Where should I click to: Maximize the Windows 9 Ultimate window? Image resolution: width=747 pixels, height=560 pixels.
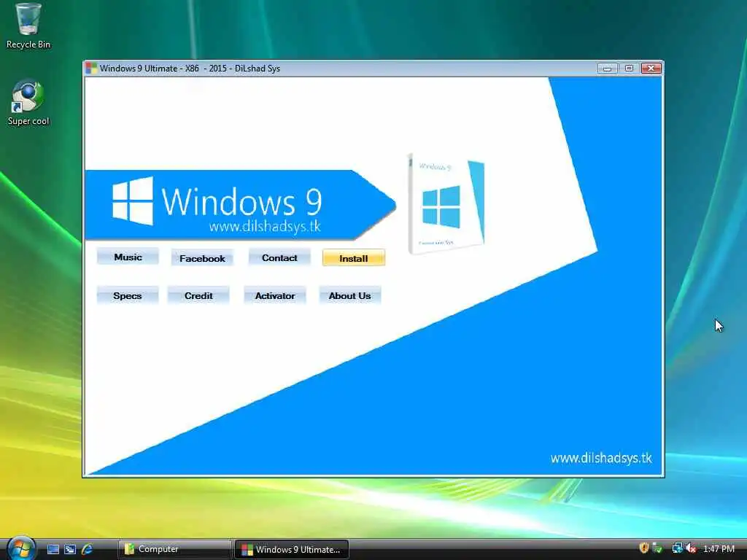629,68
